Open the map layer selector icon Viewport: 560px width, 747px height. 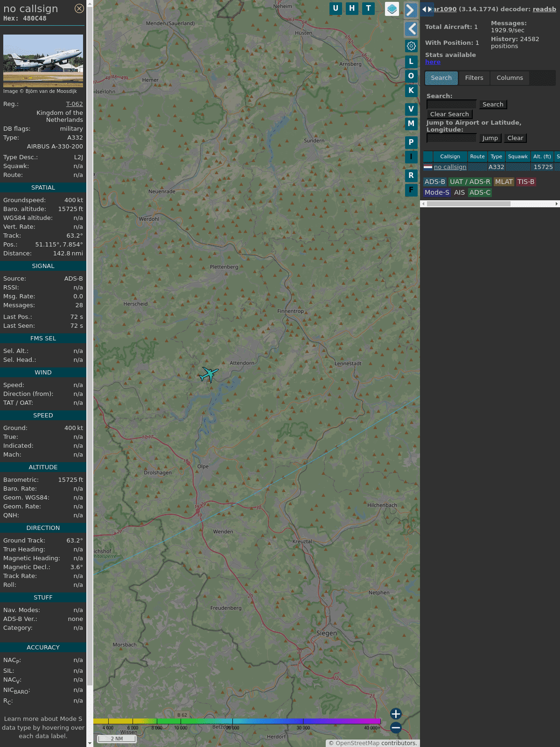coord(392,8)
